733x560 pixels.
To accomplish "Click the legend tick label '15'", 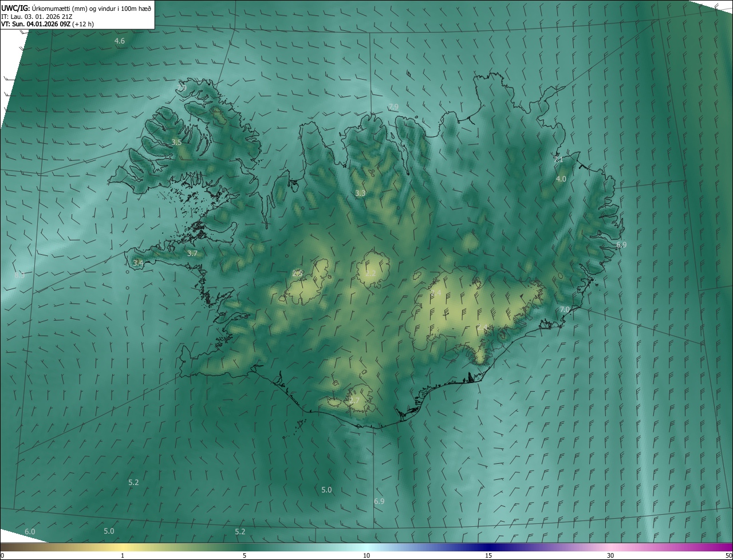I will (488, 555).
